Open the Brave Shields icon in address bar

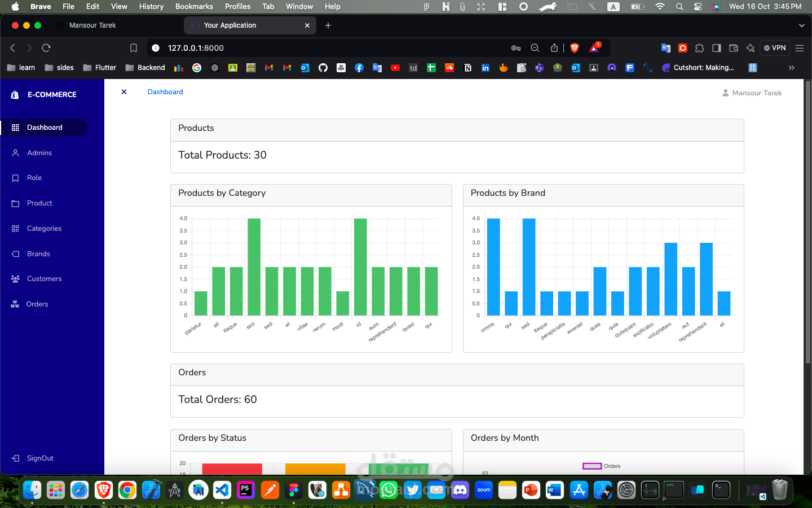pyautogui.click(x=573, y=48)
